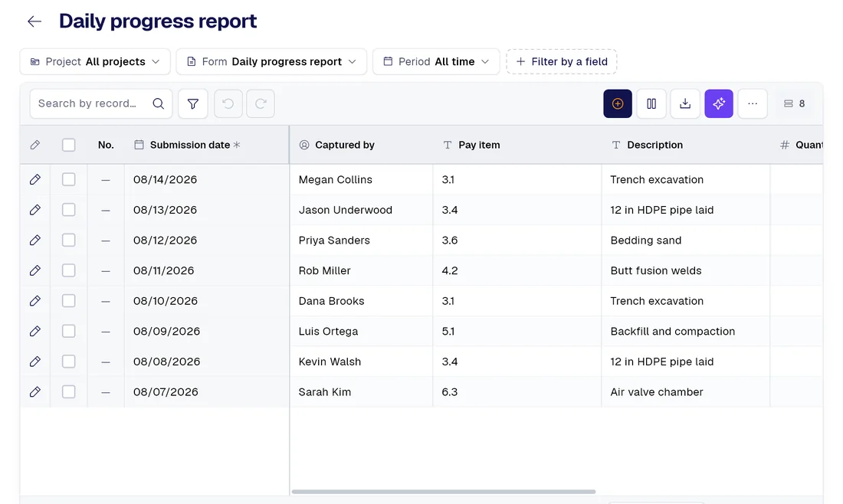
Task: Click the 08/11/2026 submission date cell
Action: 207,270
